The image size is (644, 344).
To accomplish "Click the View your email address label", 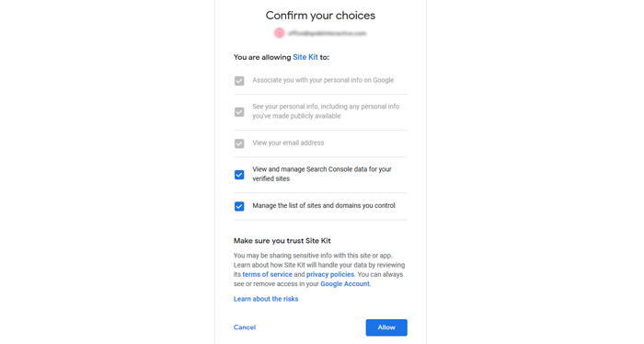I will (288, 143).
